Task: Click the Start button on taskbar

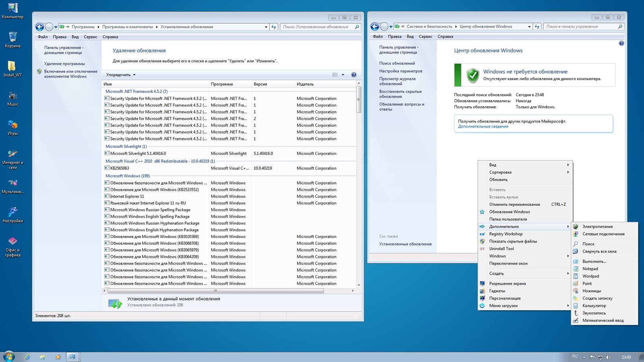Action: click(x=9, y=356)
